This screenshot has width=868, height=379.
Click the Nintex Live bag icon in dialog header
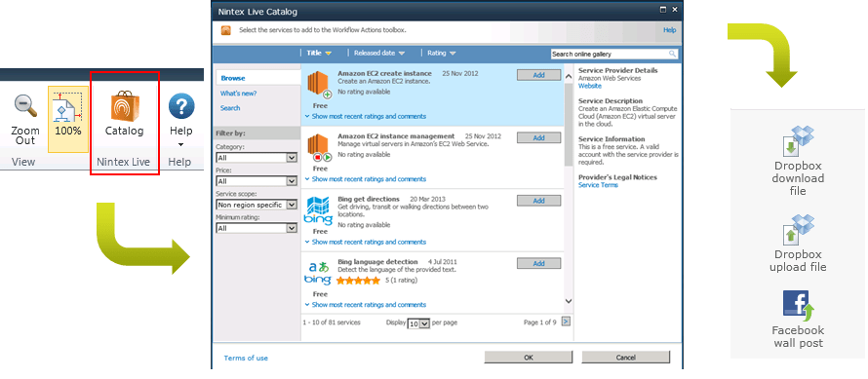(x=226, y=30)
